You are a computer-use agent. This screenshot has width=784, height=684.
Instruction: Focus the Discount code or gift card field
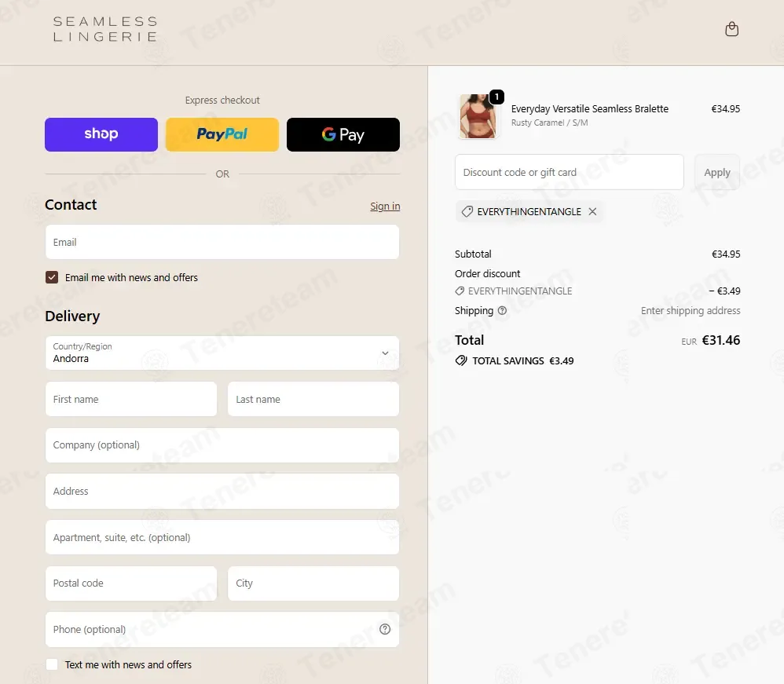click(x=569, y=172)
